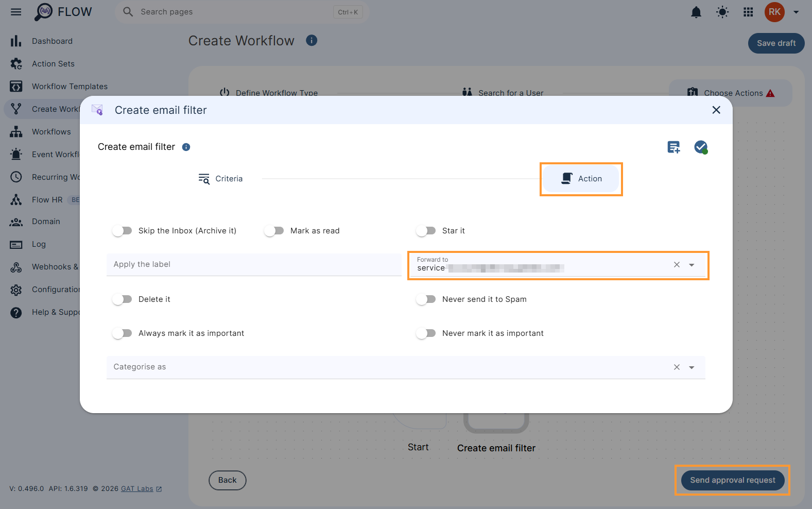This screenshot has height=509, width=812.
Task: Open the RK user avatar menu
Action: pyautogui.click(x=774, y=12)
